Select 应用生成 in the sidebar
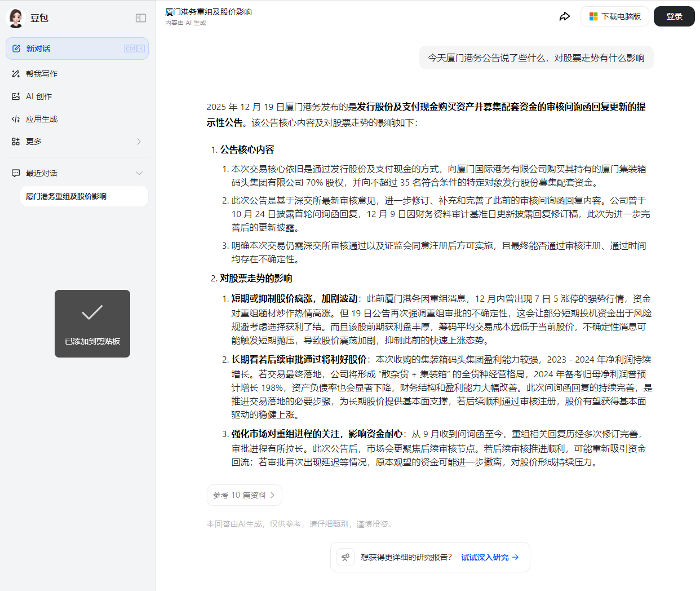This screenshot has width=700, height=591. [x=42, y=119]
